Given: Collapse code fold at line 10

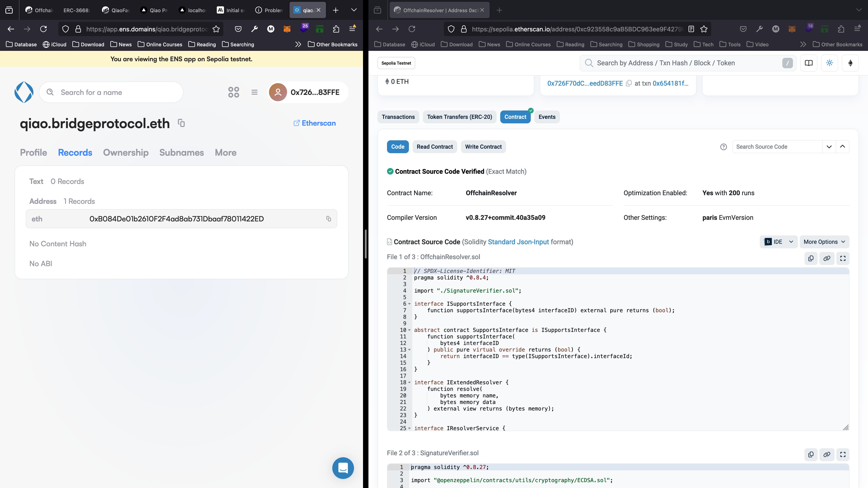Looking at the screenshot, I should [409, 330].
